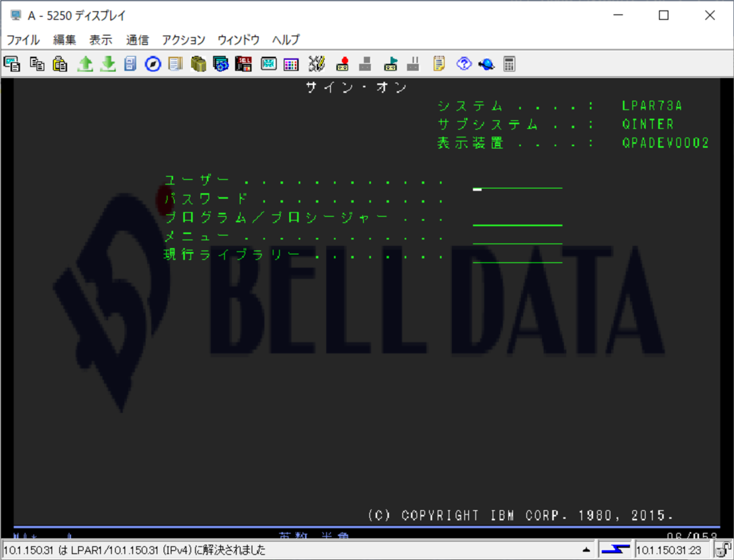Image resolution: width=734 pixels, height=560 pixels.
Task: Click the 現行ライブラリー input field
Action: [518, 256]
